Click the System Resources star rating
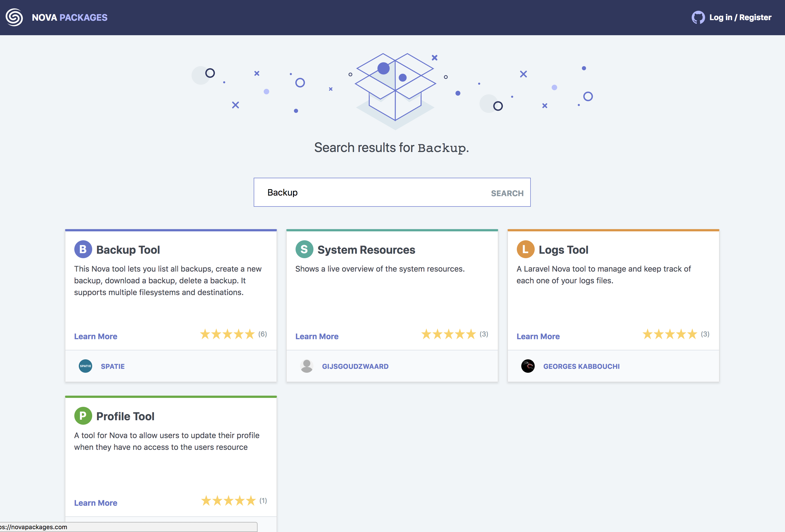Viewport: 785px width, 532px height. pyautogui.click(x=449, y=334)
